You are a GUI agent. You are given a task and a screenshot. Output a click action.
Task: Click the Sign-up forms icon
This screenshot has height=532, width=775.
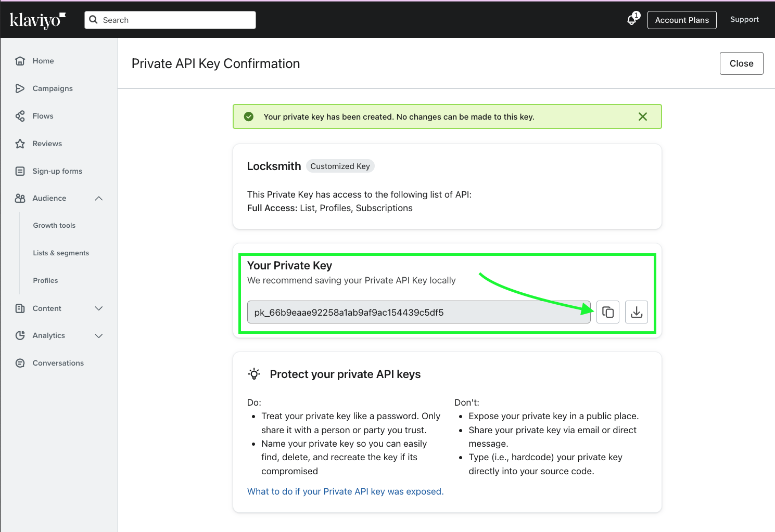20,171
